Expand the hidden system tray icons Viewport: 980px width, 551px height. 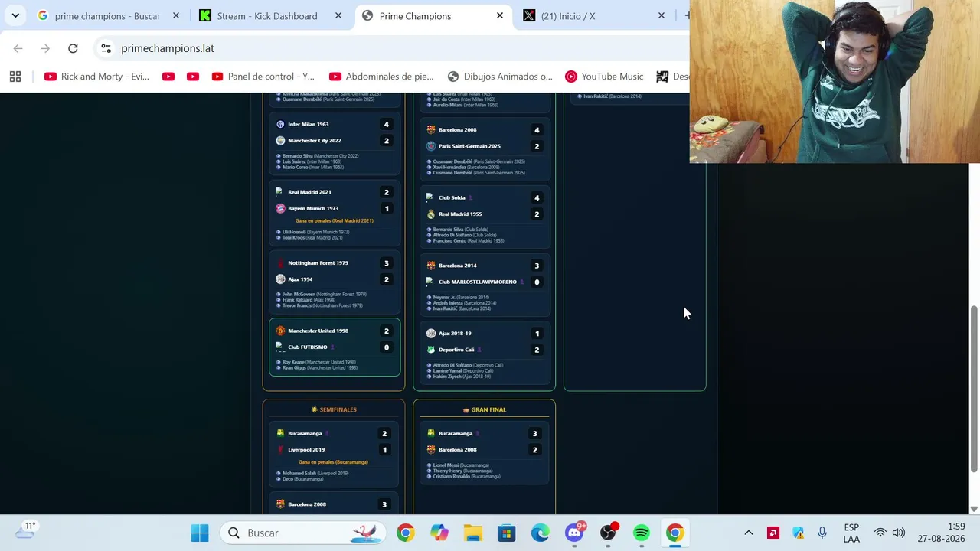click(x=749, y=533)
